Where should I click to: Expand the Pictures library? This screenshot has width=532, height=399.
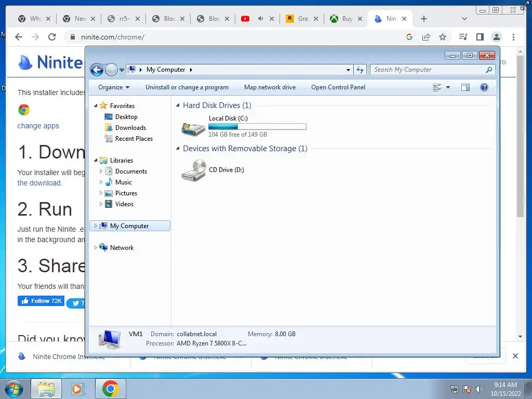[101, 193]
